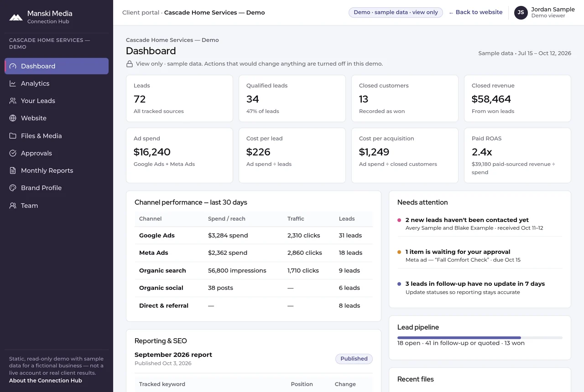Open the Website section
Screen dimensions: 584x392
(57, 118)
